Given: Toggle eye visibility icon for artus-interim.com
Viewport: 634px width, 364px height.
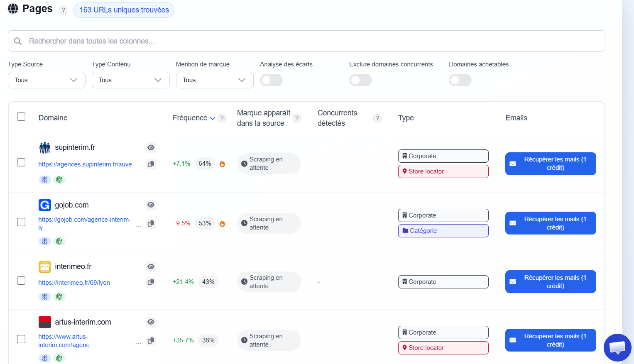Looking at the screenshot, I should [x=151, y=322].
